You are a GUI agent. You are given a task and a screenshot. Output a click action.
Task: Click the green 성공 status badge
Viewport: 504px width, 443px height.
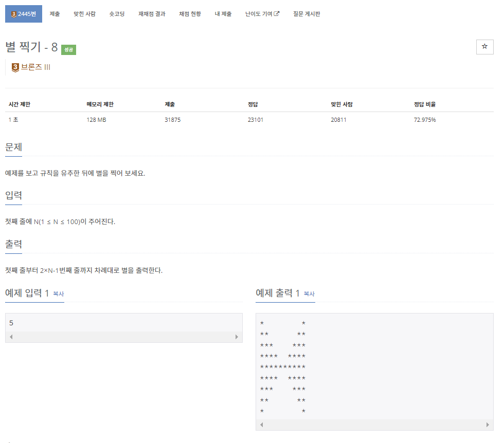(68, 49)
